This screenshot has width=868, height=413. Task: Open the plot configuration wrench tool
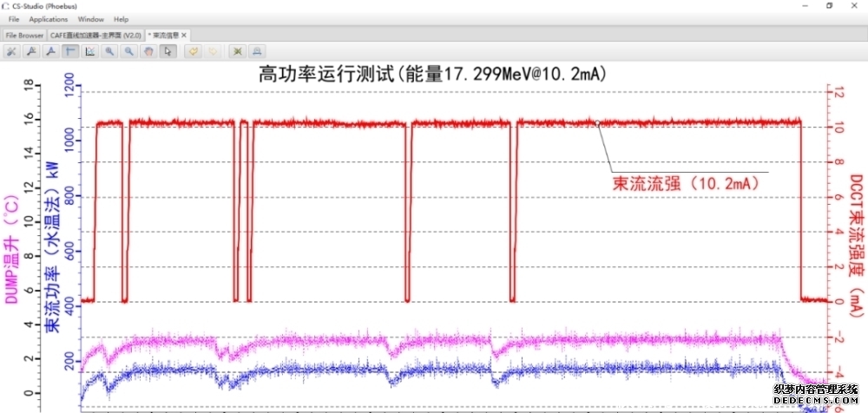coord(11,51)
